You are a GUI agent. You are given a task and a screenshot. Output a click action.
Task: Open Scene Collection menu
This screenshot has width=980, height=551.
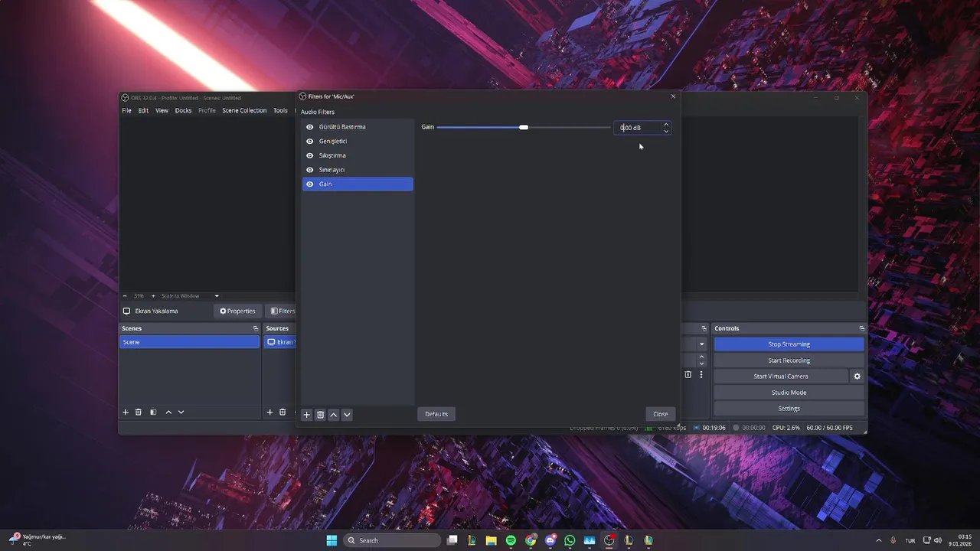coord(244,110)
